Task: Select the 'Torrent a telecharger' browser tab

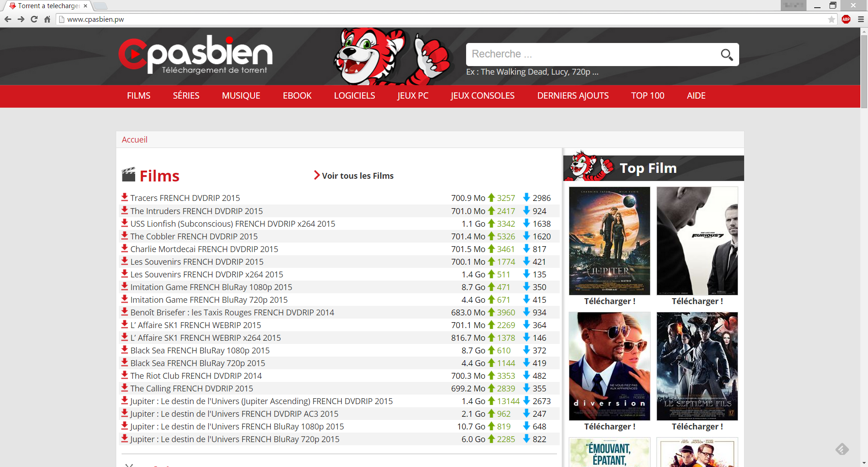Action: point(48,6)
